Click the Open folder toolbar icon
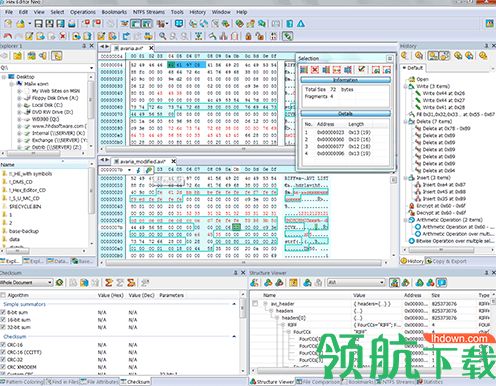496x386 pixels. [x=21, y=23]
